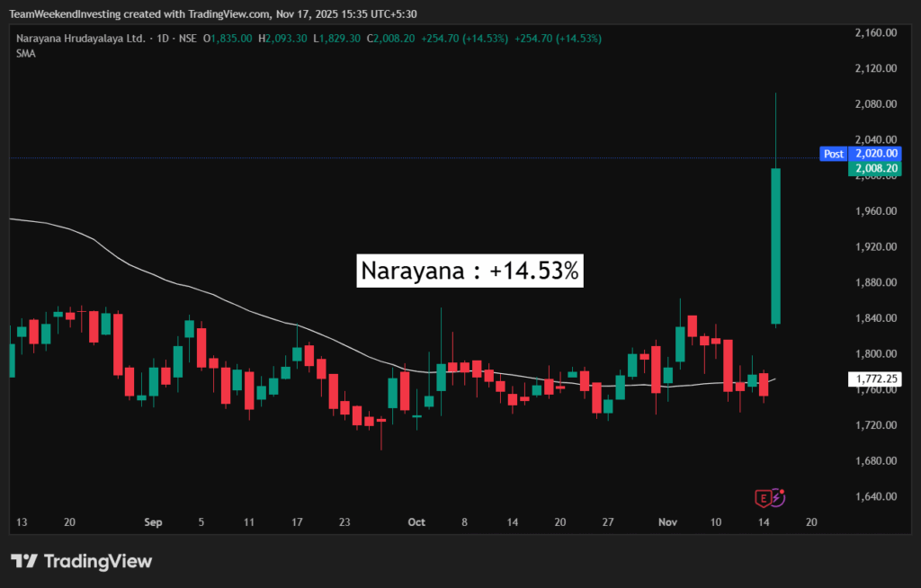The image size is (921, 588).
Task: Click the SMA indicator label in legend
Action: tap(25, 54)
